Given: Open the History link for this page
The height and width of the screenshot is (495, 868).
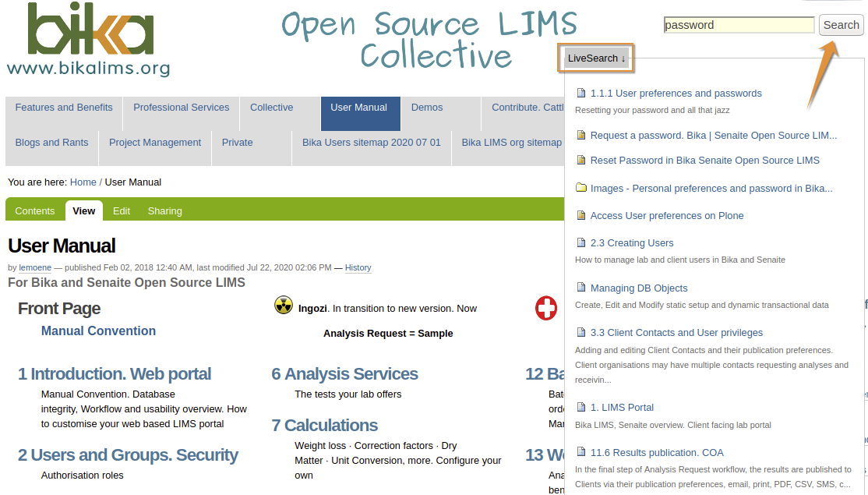Looking at the screenshot, I should tap(358, 267).
